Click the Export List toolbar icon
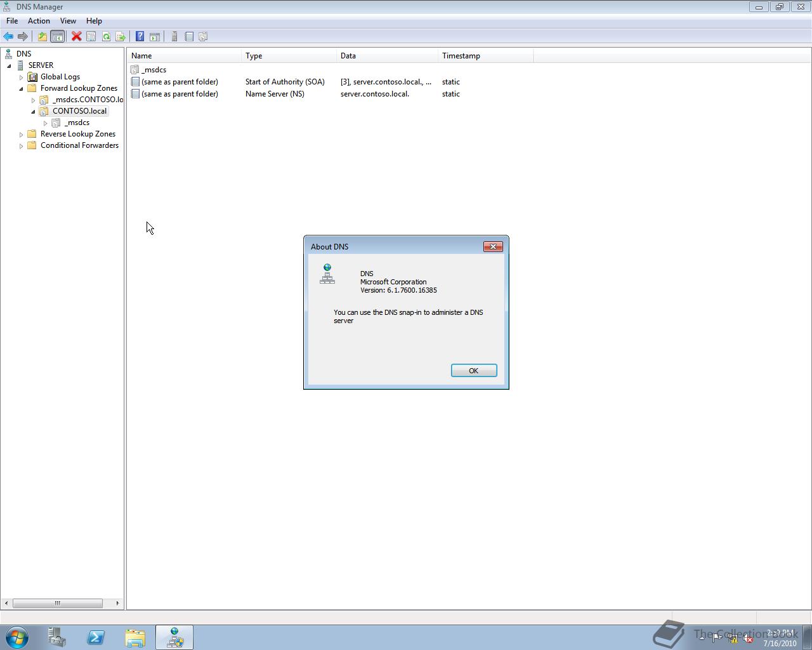The image size is (812, 650). pos(121,37)
